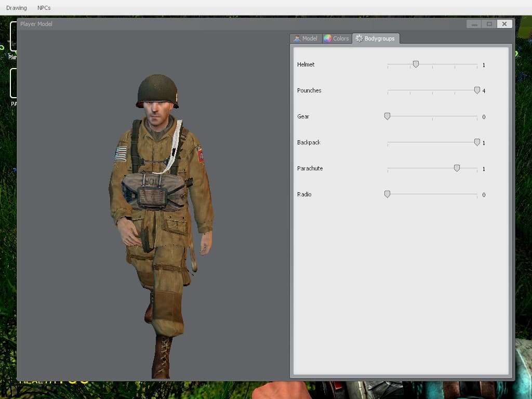
Task: Maximize the Player Model window
Action: (x=489, y=24)
